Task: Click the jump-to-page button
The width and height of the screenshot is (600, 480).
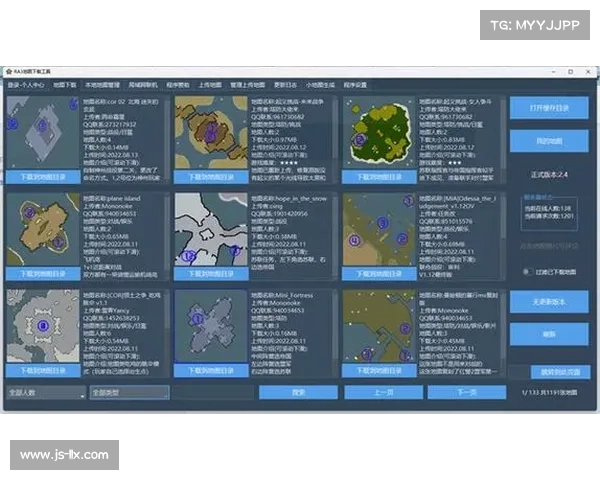Action: pos(560,372)
